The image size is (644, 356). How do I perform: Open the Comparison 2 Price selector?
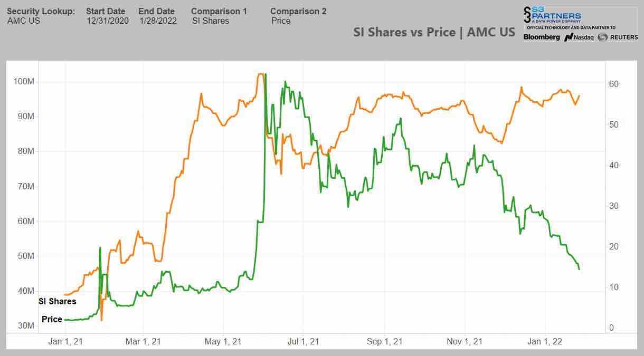click(x=281, y=21)
